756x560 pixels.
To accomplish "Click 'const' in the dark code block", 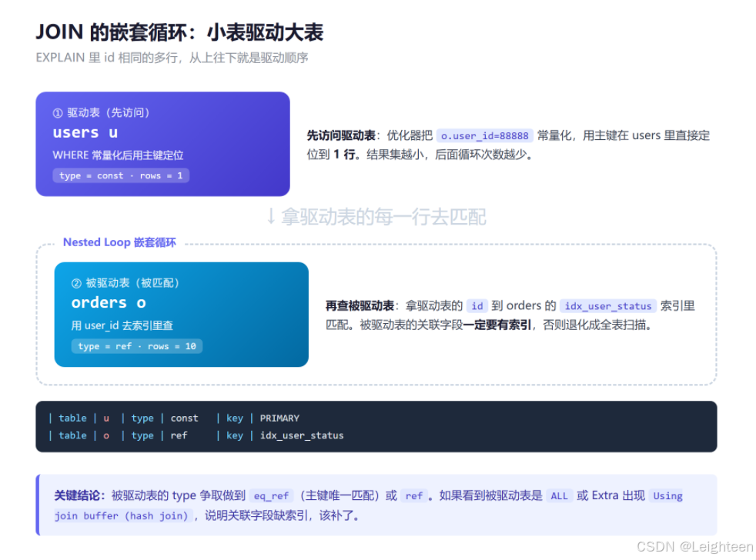I will [x=184, y=418].
